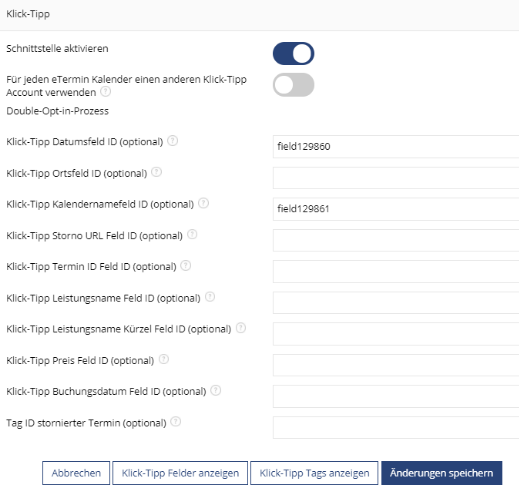The image size is (519, 495).
Task: Click the Storno URL Feld ID input
Action: [x=396, y=240]
